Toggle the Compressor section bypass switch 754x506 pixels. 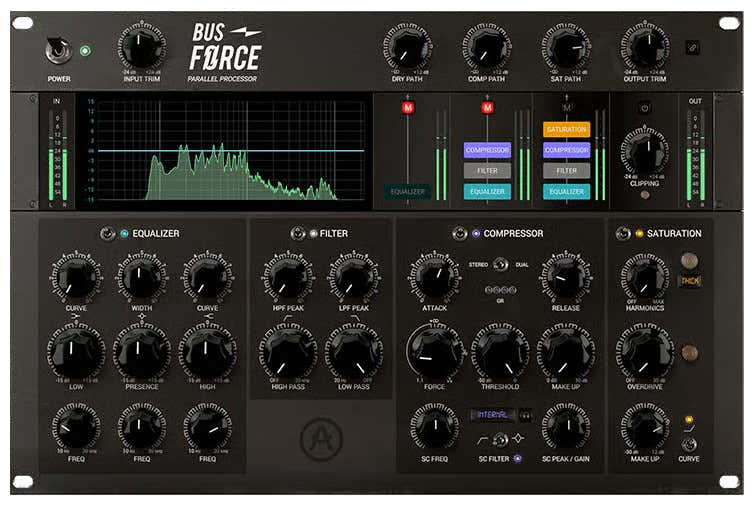[460, 234]
